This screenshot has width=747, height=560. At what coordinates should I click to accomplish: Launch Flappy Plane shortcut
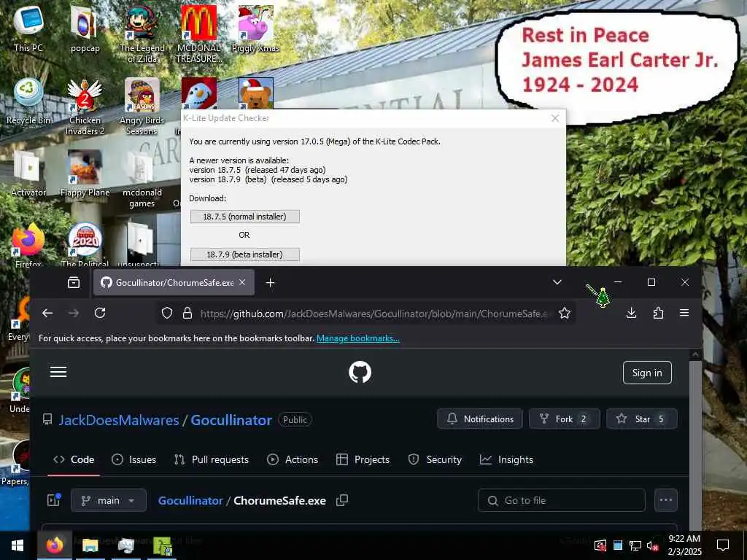click(85, 174)
